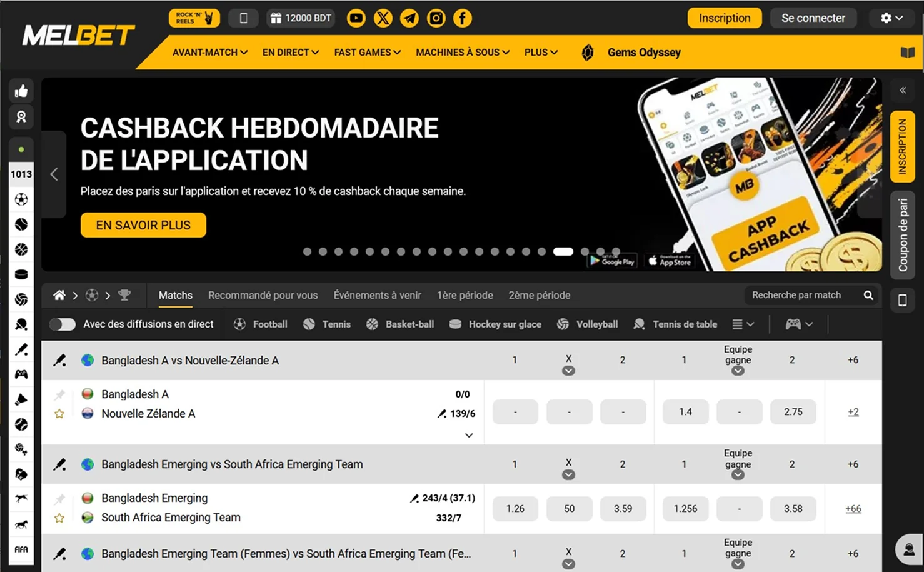The image size is (924, 572).
Task: Switch to the Matchs tab
Action: tap(176, 295)
